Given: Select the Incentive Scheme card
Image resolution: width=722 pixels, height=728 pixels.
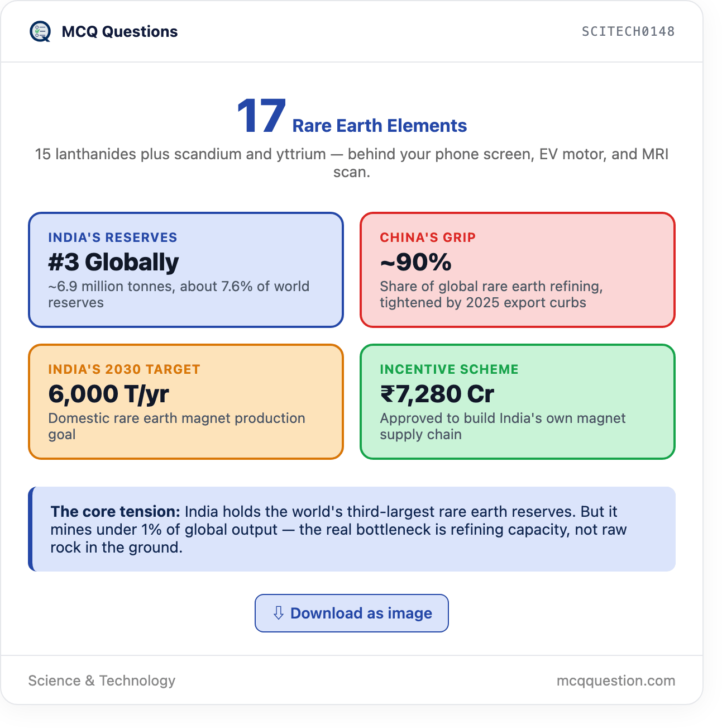Looking at the screenshot, I should click(518, 402).
